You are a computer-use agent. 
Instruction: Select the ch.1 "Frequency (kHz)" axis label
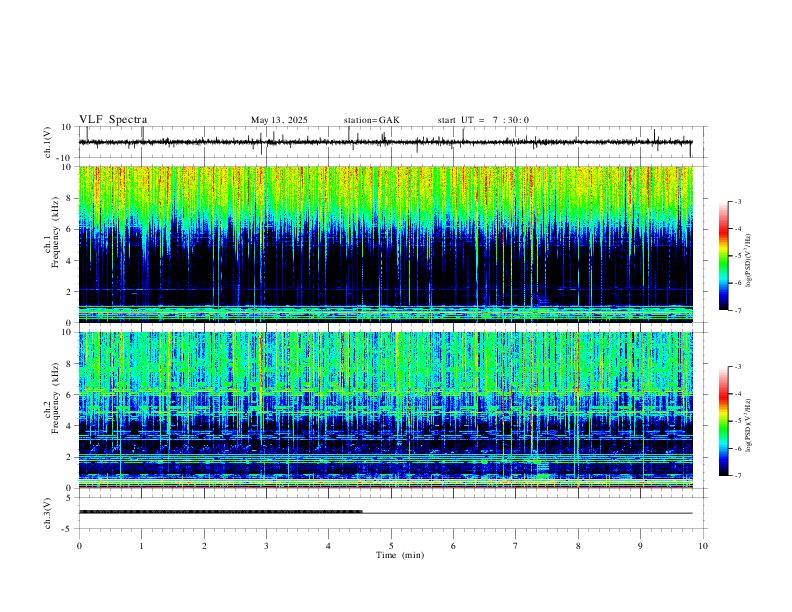tap(56, 232)
